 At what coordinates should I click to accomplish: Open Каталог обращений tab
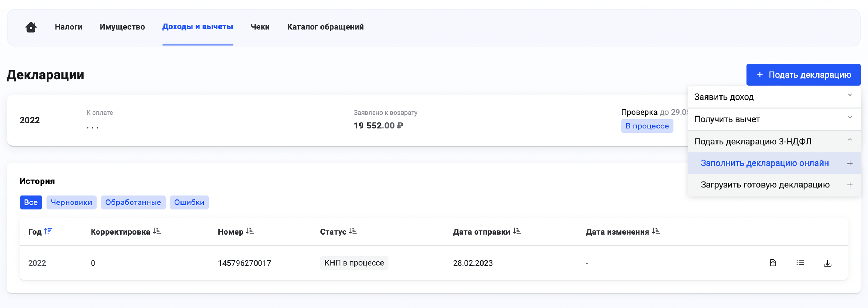click(x=325, y=27)
